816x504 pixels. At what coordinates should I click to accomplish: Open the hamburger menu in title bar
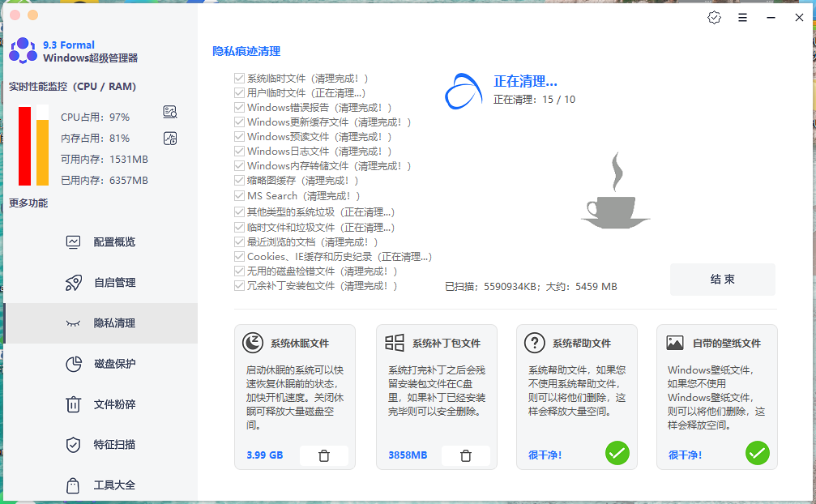coord(742,18)
